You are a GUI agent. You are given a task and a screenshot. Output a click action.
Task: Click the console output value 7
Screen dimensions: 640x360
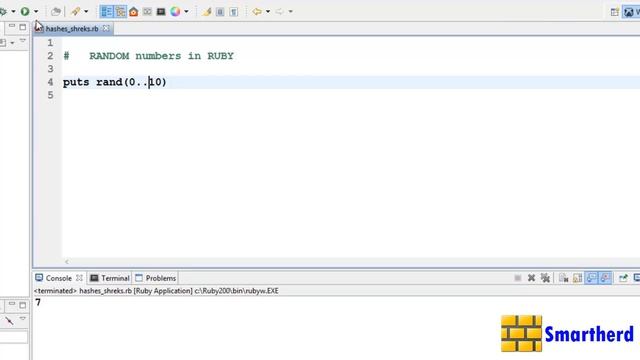tap(38, 302)
